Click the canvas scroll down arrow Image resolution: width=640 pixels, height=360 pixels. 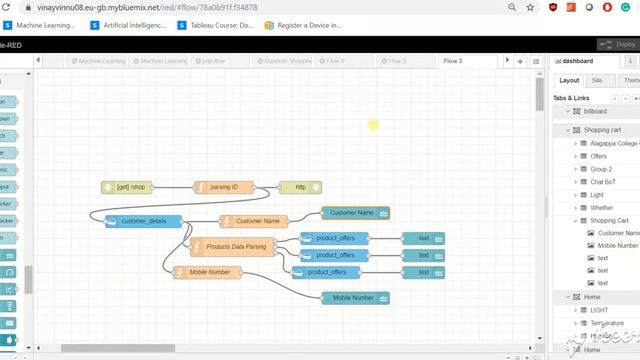[x=540, y=338]
